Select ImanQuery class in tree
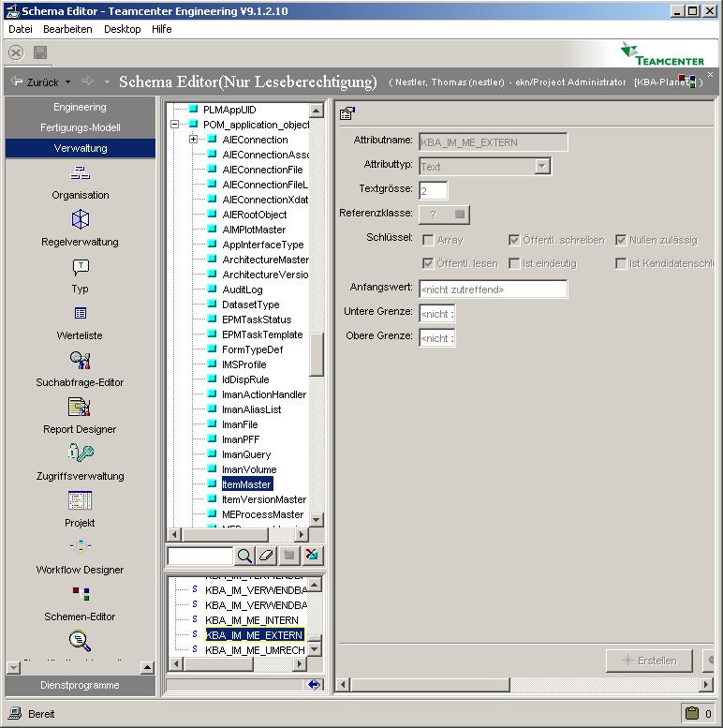Screen dimensions: 723x728 point(246,454)
